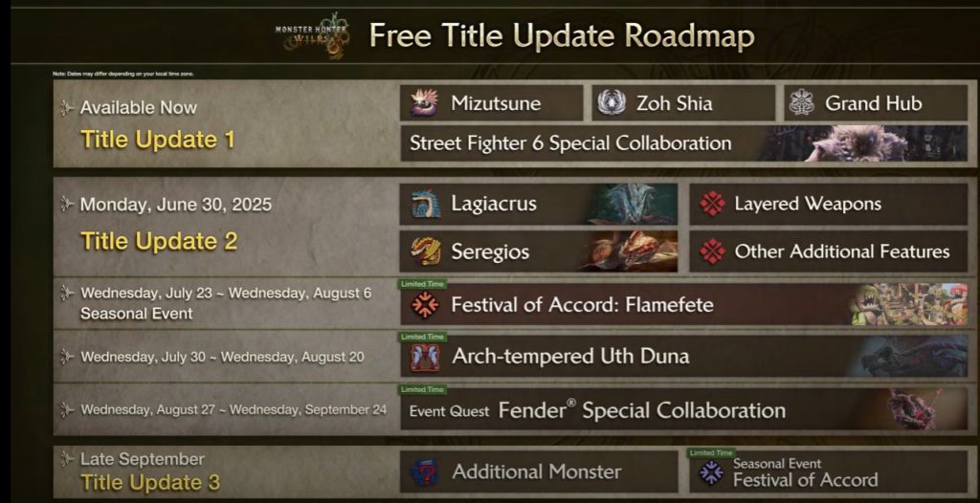980x503 pixels.
Task: Select the Street Fighter 6 Special Collaboration banner
Action: pos(683,143)
